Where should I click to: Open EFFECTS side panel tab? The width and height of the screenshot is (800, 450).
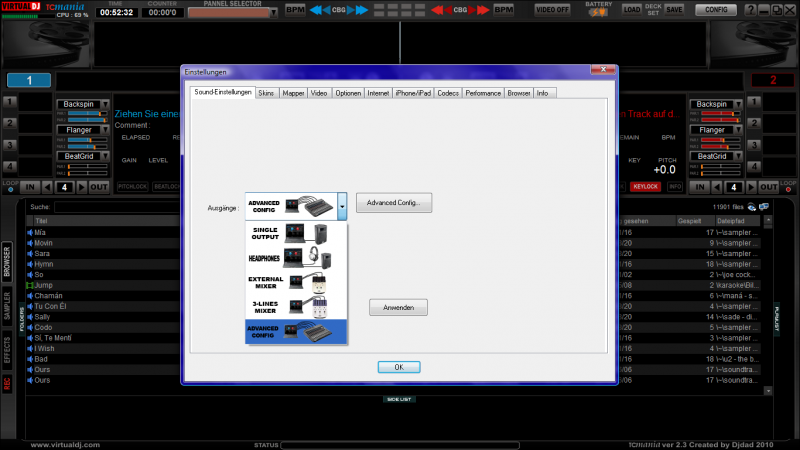[x=7, y=350]
